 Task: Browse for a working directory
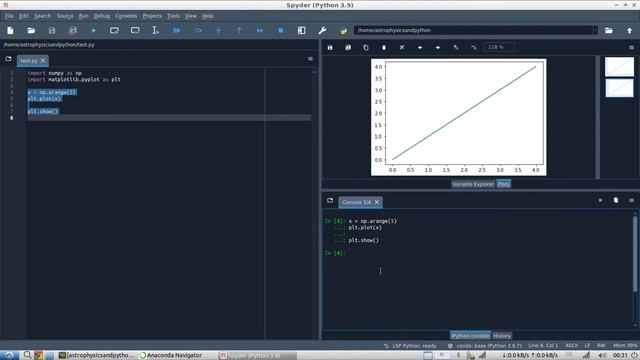(609, 31)
